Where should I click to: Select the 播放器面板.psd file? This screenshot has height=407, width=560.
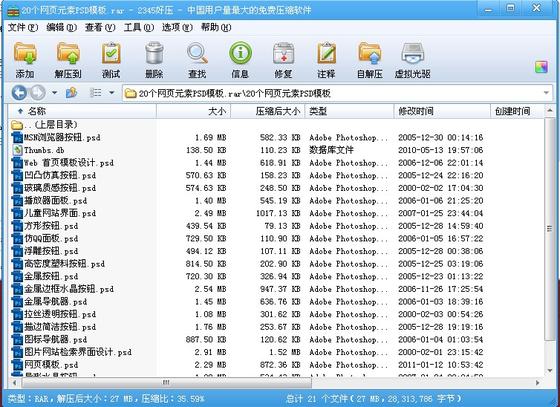click(56, 201)
